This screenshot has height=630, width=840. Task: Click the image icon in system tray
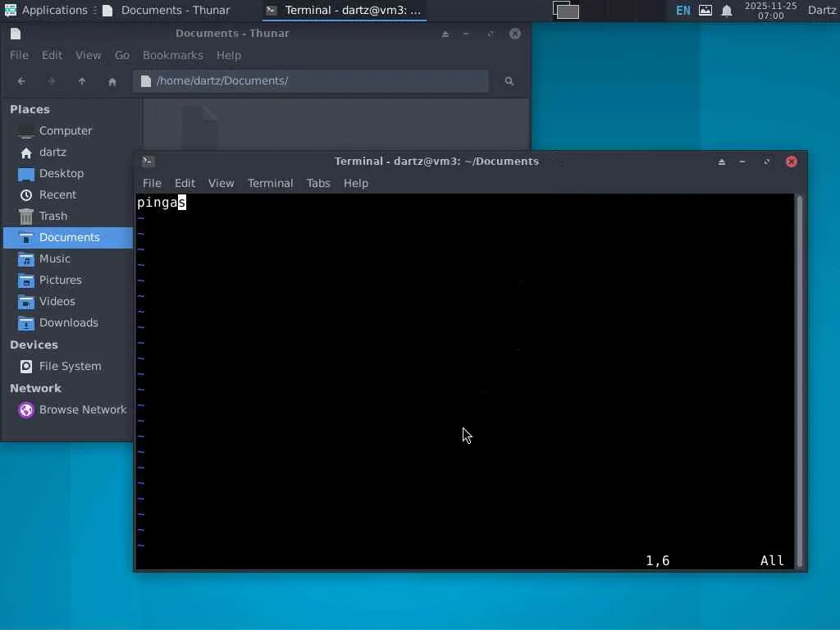[x=705, y=10]
